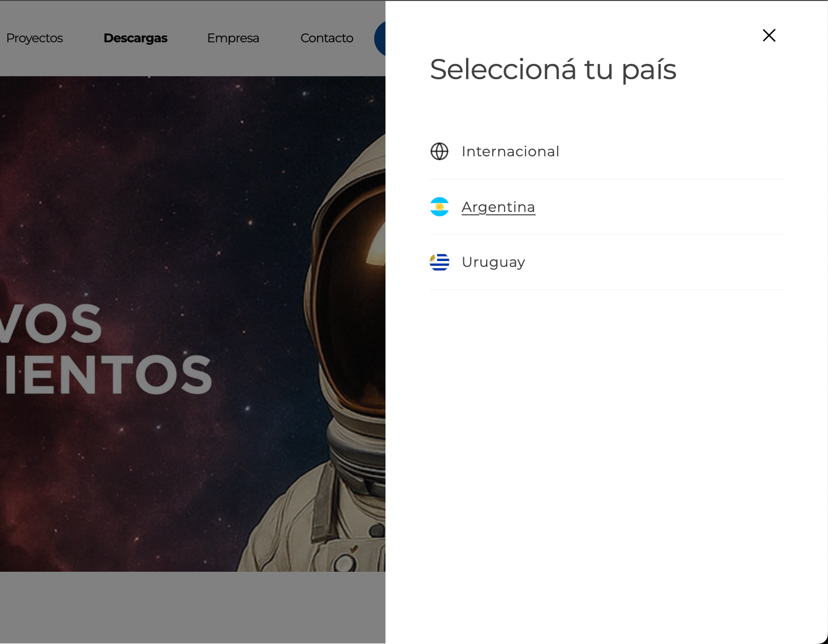
Task: Close the country selection panel
Action: (769, 35)
